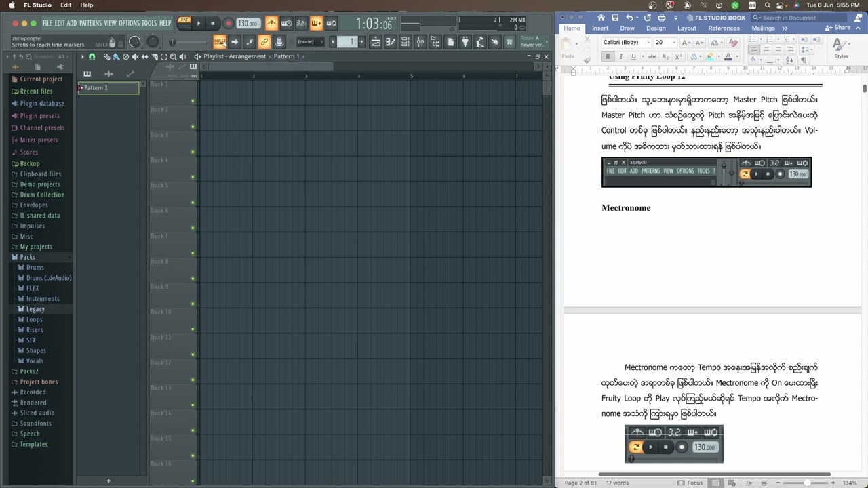This screenshot has width=868, height=488.
Task: Toggle typing keyboard to piano button
Action: [220, 42]
